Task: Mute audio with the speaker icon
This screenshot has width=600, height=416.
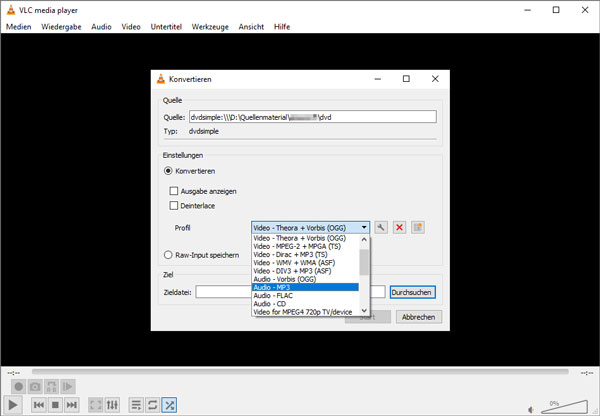Action: (531, 409)
